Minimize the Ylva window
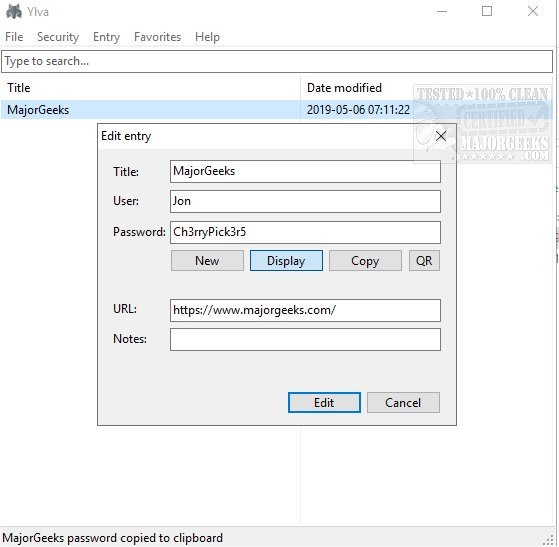 (x=442, y=11)
